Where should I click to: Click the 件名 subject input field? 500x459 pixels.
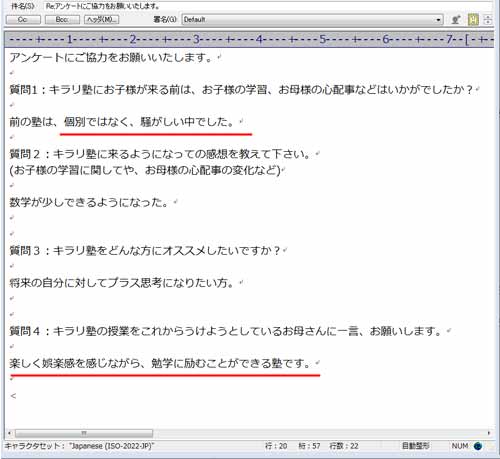point(268,6)
